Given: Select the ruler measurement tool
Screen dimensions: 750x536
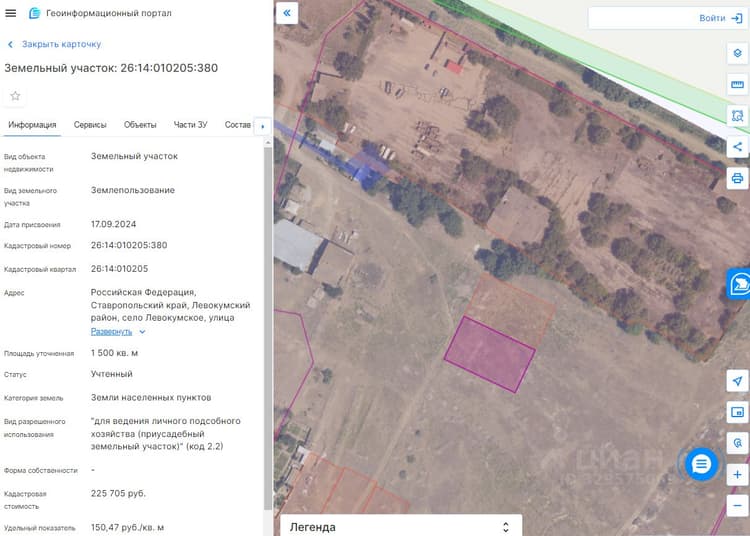Looking at the screenshot, I should [737, 85].
